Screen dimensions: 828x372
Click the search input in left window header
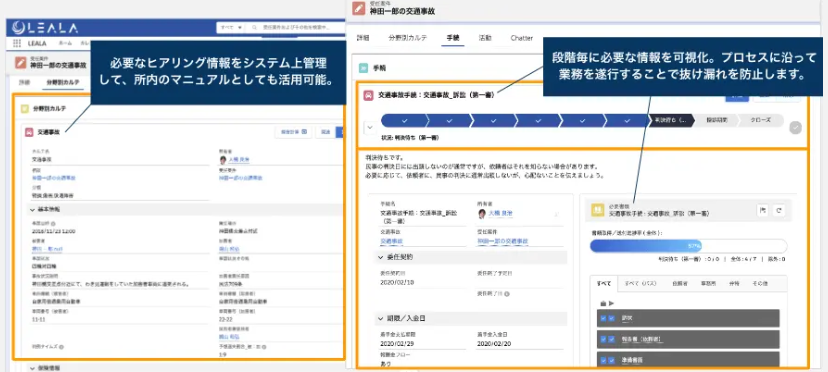[x=297, y=27]
